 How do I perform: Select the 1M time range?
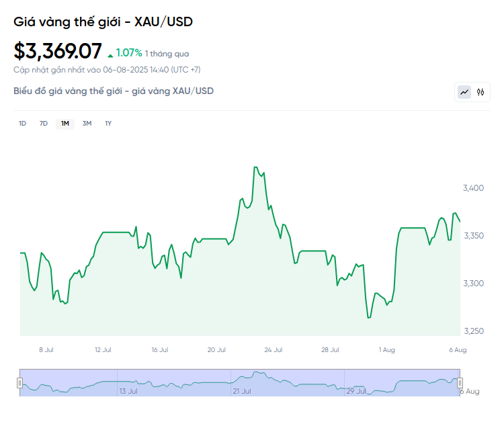pyautogui.click(x=65, y=123)
